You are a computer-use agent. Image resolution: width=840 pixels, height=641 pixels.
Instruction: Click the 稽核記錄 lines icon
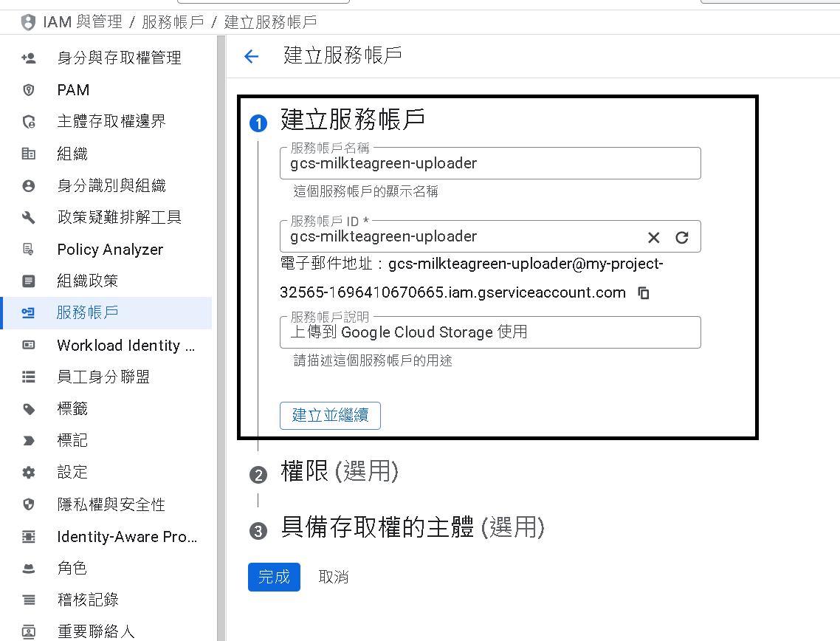pyautogui.click(x=28, y=600)
